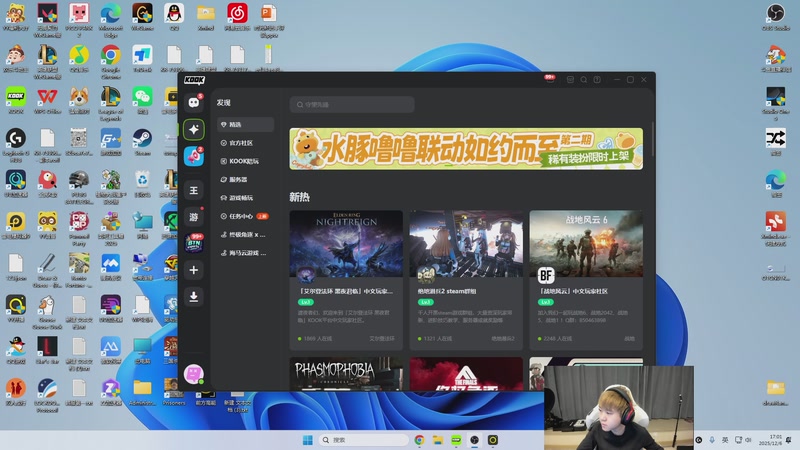The width and height of the screenshot is (800, 450).
Task: Click the help icon in KOOK title bar
Action: pos(597,80)
